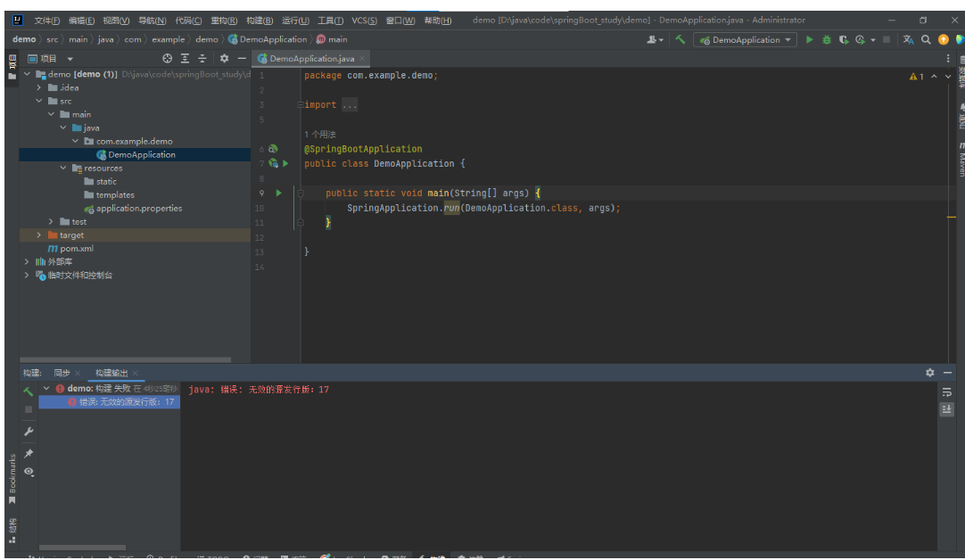
Task: Open the 运行(U) menu
Action: click(x=295, y=21)
